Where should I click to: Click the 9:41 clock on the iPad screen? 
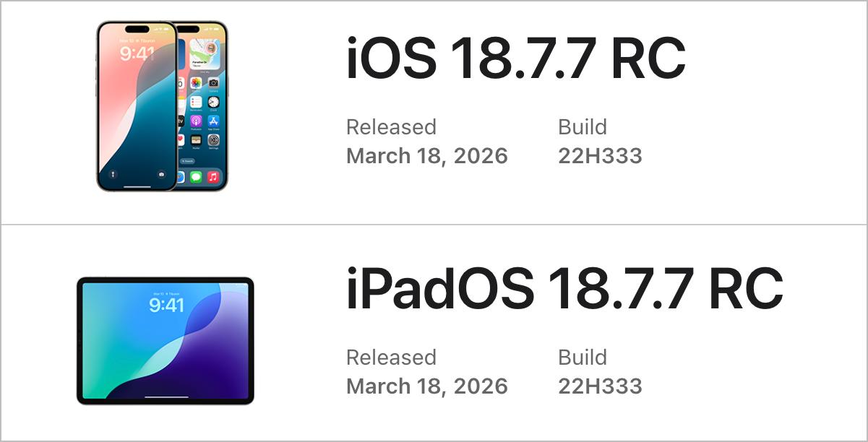[166, 305]
